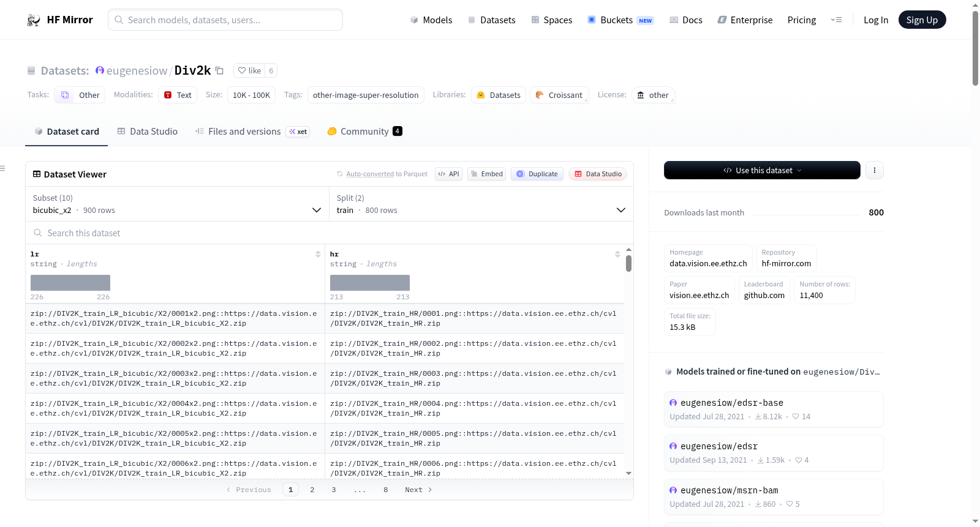The width and height of the screenshot is (980, 527).
Task: Open Docs in the top navigation
Action: tap(686, 20)
